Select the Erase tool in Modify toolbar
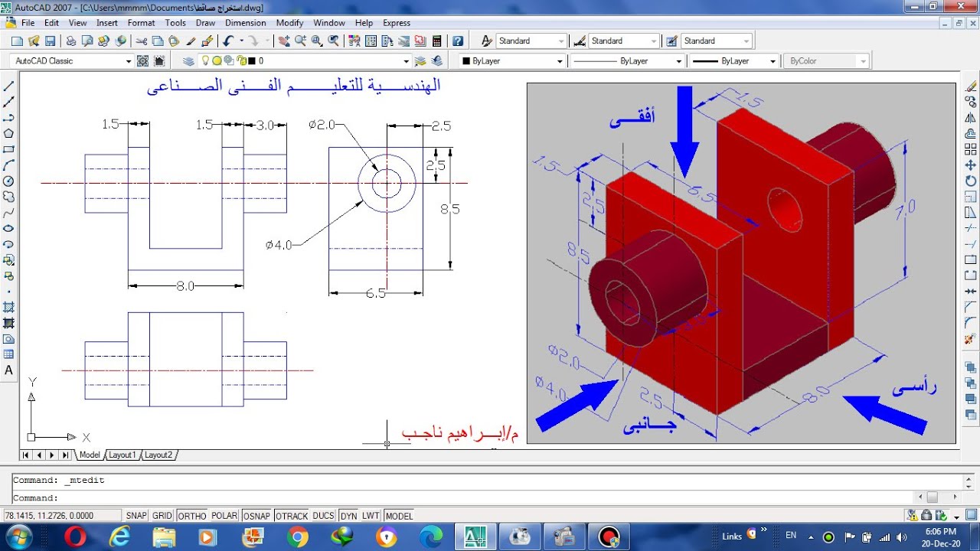The height and width of the screenshot is (551, 980). (971, 86)
